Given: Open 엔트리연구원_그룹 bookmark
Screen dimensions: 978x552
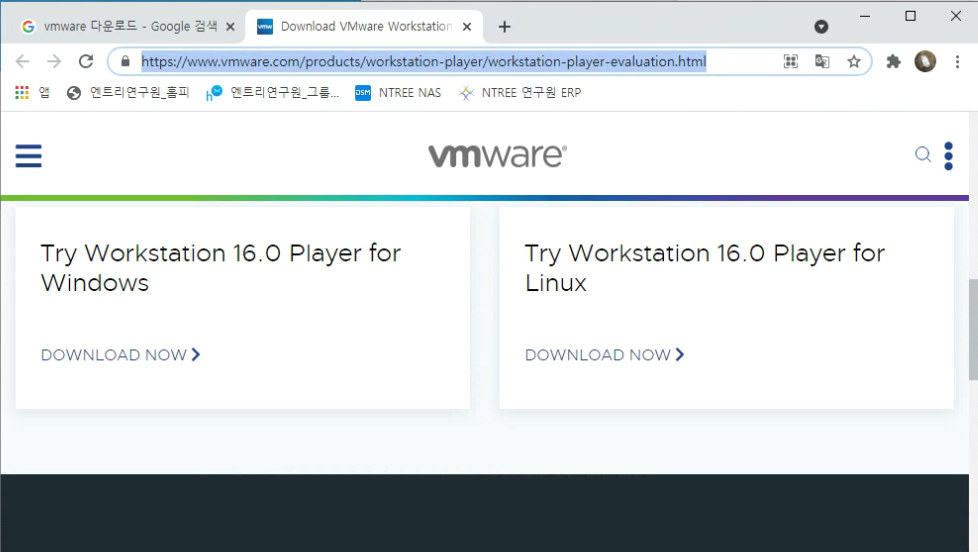Looking at the screenshot, I should 273,92.
